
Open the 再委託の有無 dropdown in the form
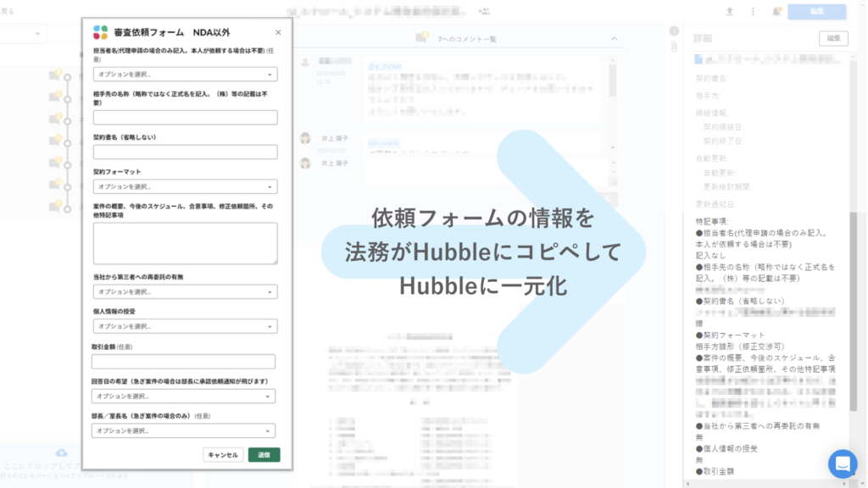[185, 291]
